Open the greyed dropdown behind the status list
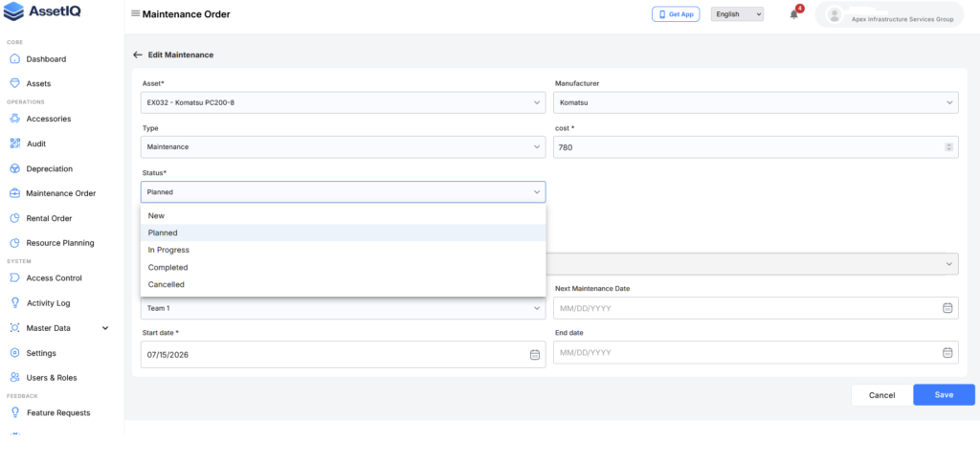Viewport: 980px width, 464px height. 752,263
